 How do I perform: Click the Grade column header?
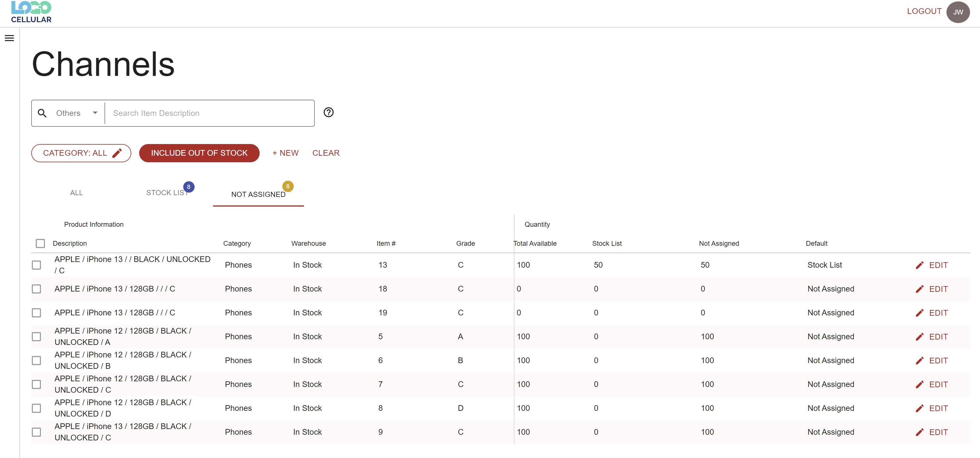pyautogui.click(x=466, y=243)
